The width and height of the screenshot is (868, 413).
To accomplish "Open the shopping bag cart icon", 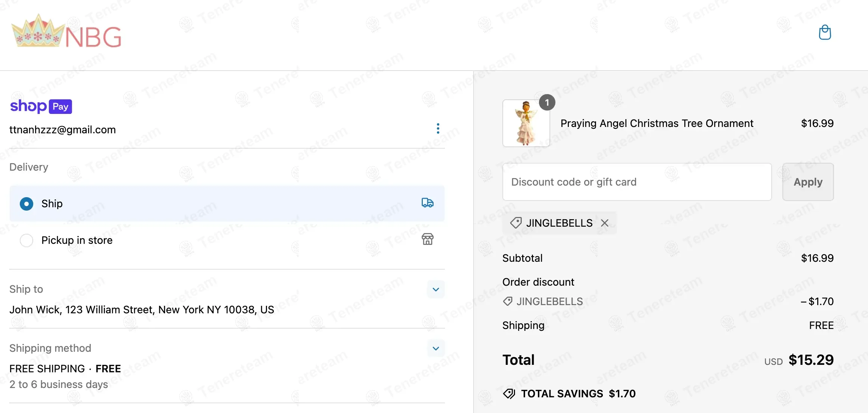I will click(825, 32).
